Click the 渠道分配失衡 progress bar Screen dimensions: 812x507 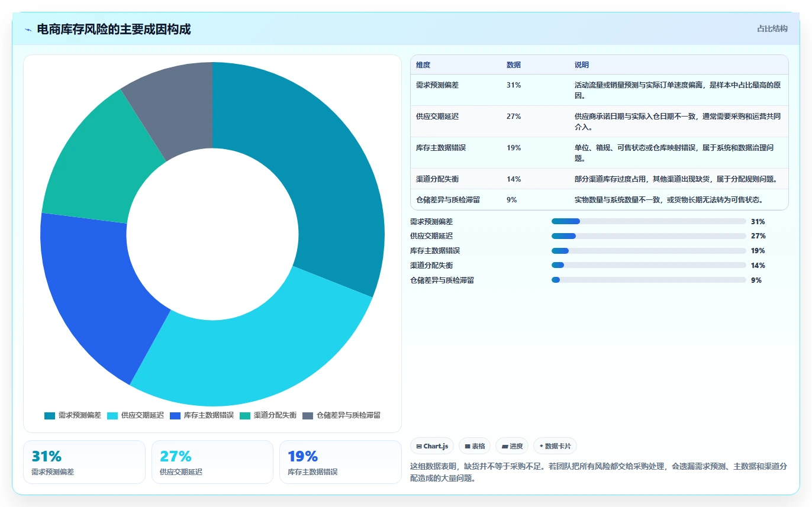(649, 266)
